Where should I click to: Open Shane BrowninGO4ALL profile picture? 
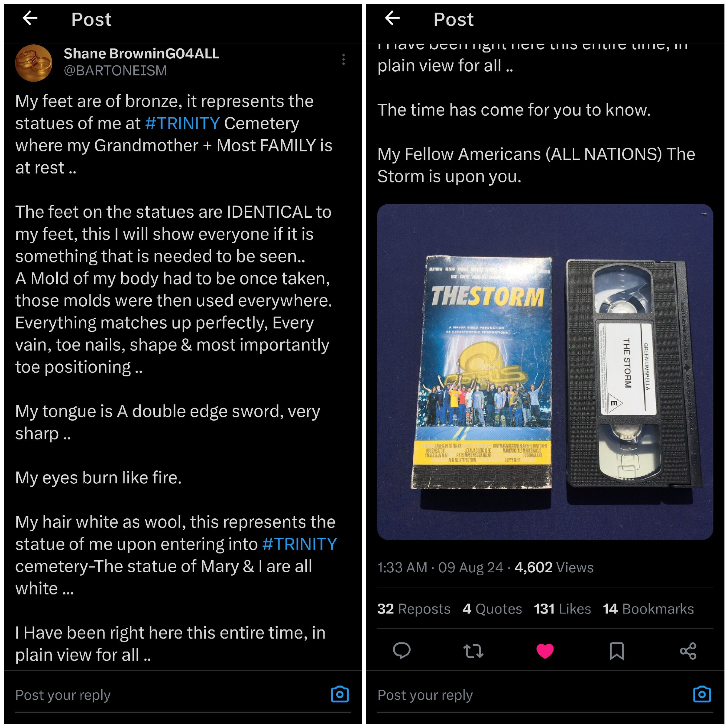34,63
